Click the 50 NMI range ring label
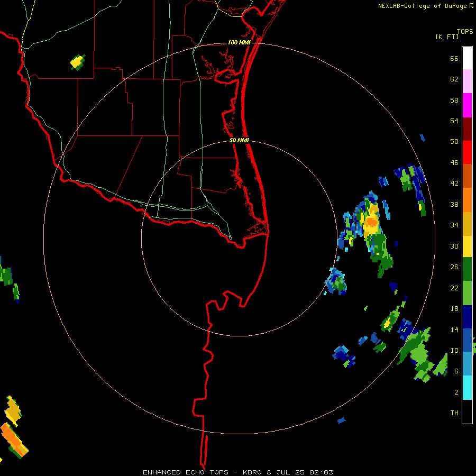The image size is (476, 476). click(x=239, y=140)
